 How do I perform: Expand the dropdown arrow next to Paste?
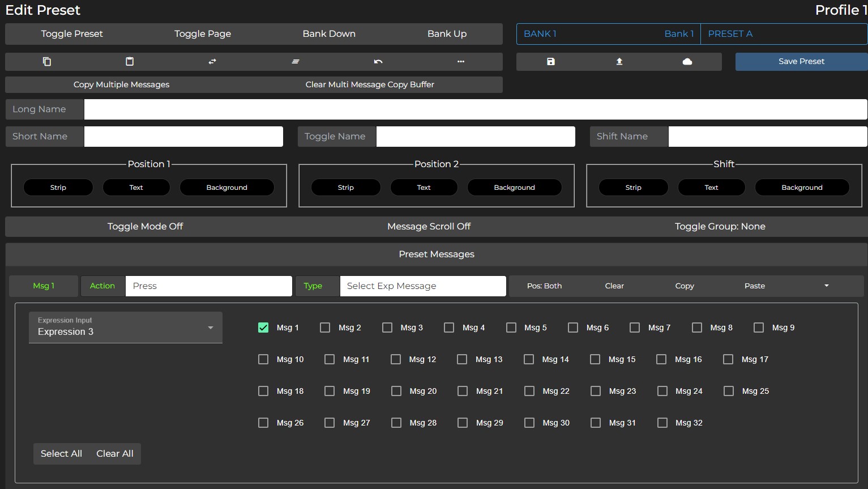826,286
